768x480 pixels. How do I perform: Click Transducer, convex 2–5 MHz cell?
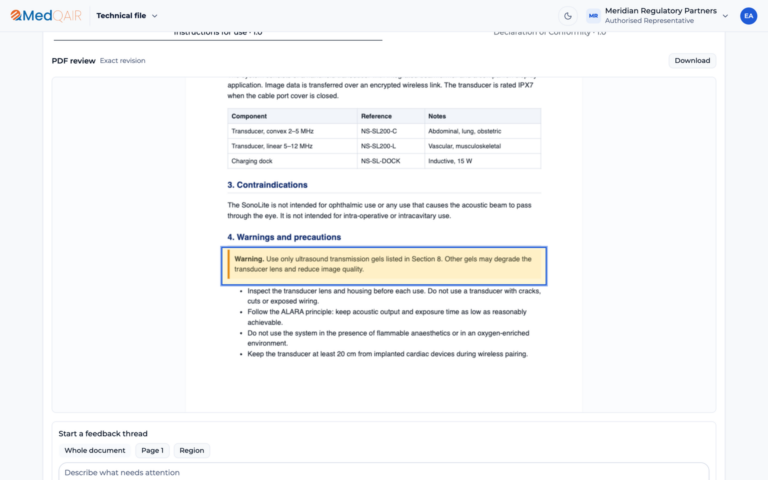pyautogui.click(x=292, y=131)
